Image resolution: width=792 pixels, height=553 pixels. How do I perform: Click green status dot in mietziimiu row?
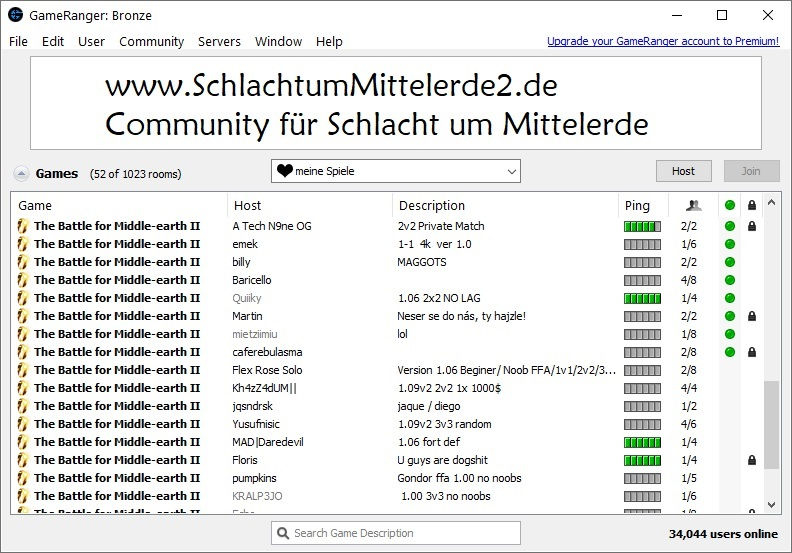click(x=730, y=334)
